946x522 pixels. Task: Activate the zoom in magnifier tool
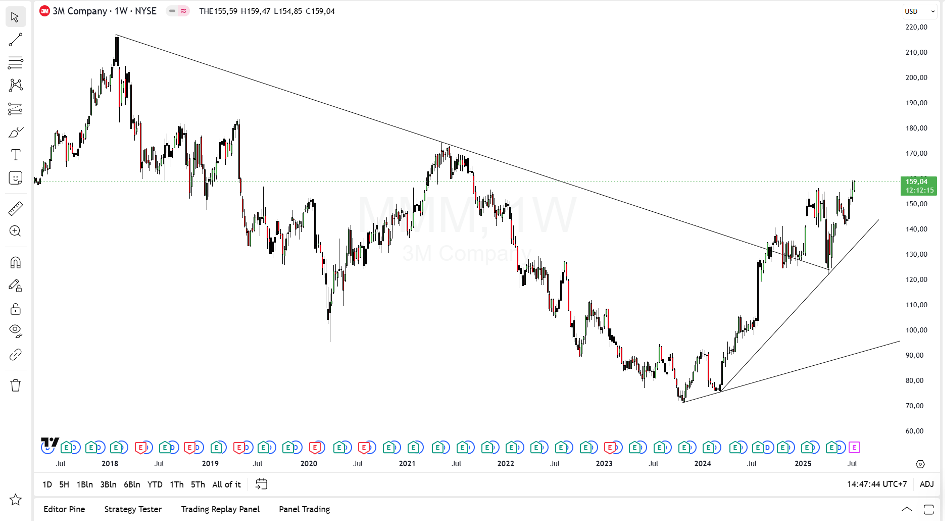(15, 231)
